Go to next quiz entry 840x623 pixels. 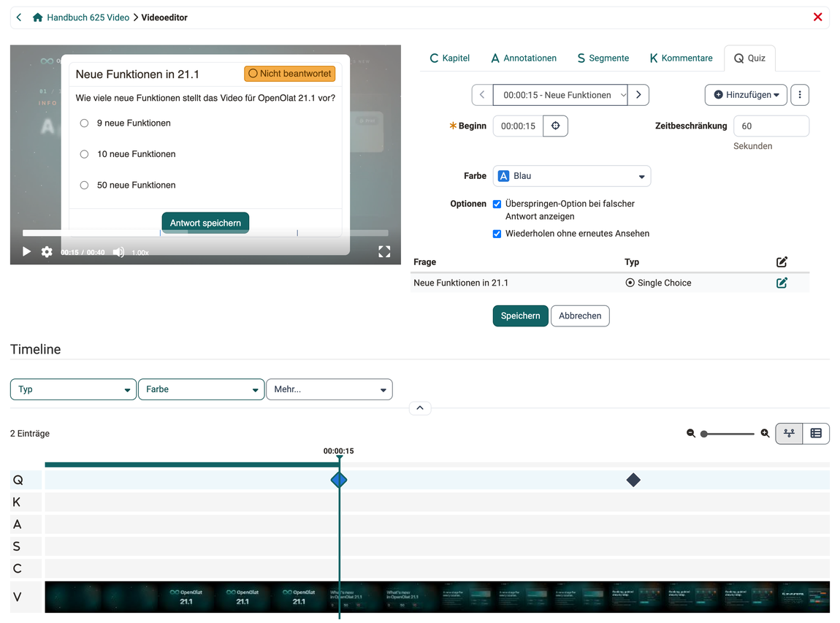638,95
